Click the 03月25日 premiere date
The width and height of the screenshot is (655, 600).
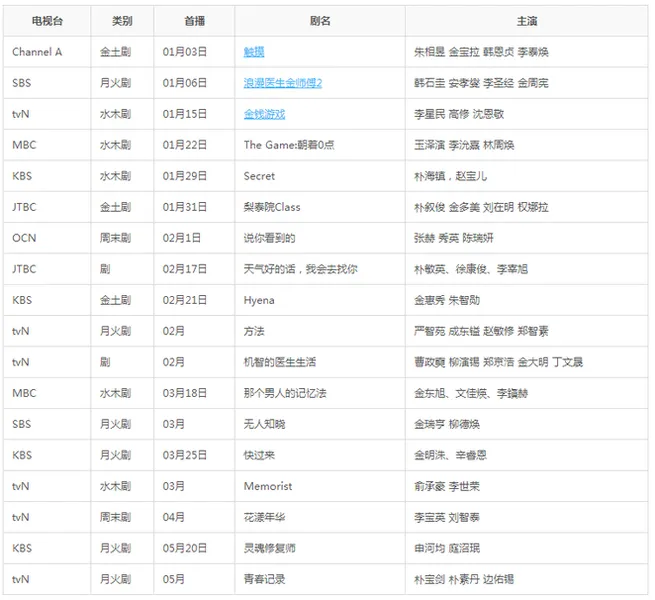tap(185, 455)
